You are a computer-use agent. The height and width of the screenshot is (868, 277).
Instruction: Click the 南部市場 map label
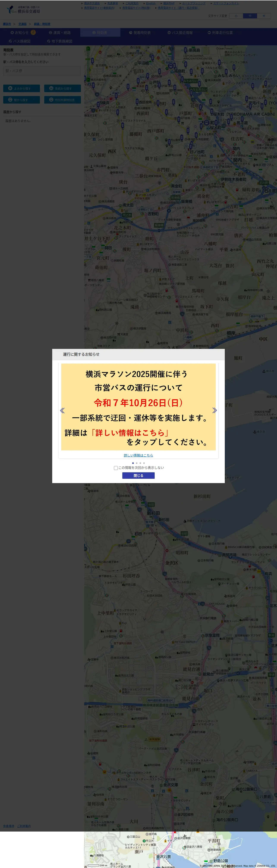(x=229, y=555)
